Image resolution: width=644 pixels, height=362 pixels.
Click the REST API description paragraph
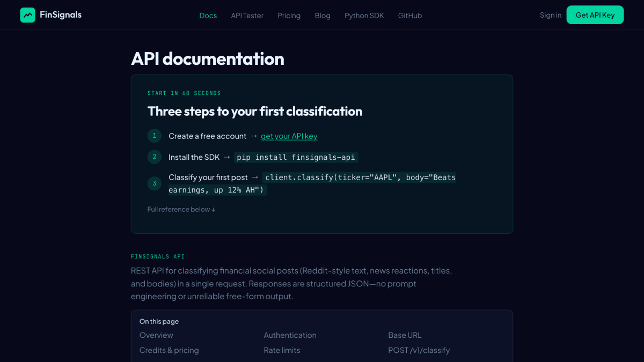coord(291,284)
